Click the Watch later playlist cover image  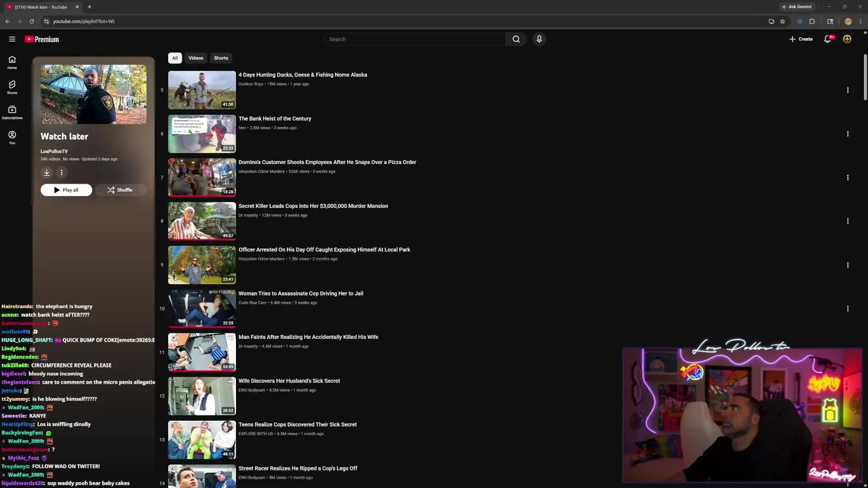pyautogui.click(x=94, y=94)
